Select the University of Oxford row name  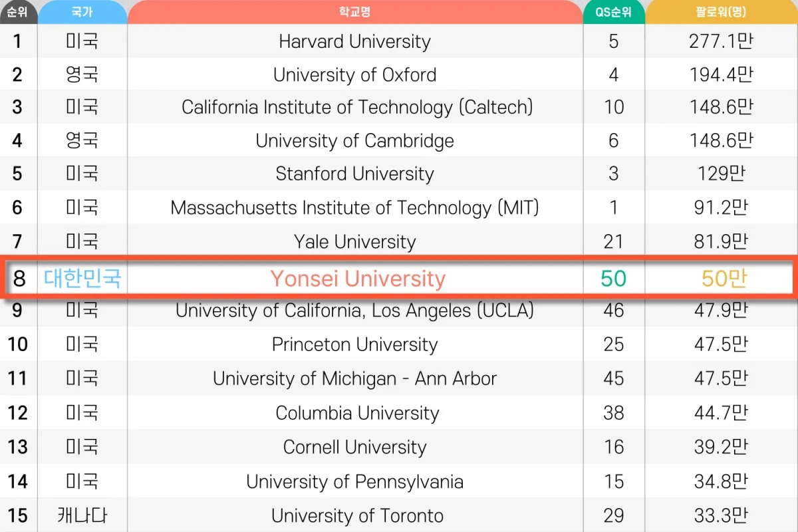click(x=354, y=74)
